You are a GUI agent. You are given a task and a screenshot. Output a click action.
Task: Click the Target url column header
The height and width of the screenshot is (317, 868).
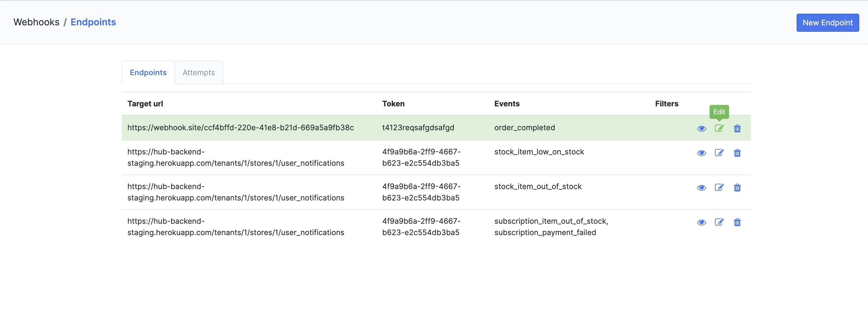(x=145, y=104)
